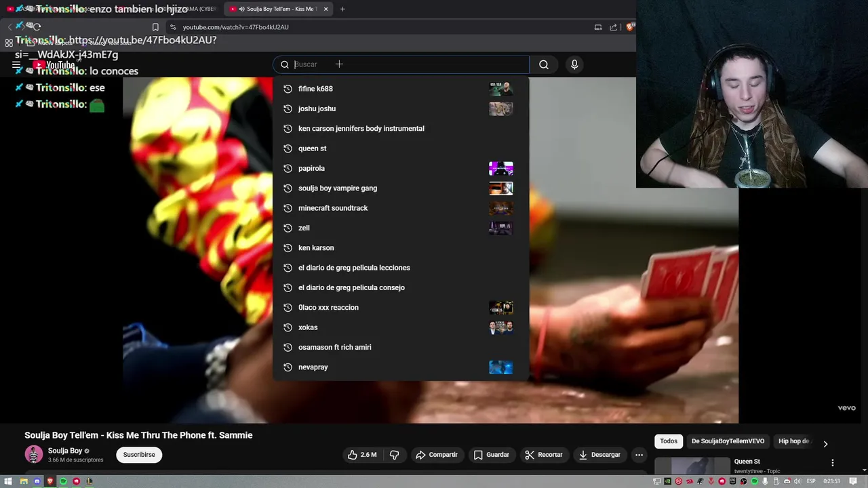
Task: Open Windows notifications center icon
Action: (x=853, y=481)
